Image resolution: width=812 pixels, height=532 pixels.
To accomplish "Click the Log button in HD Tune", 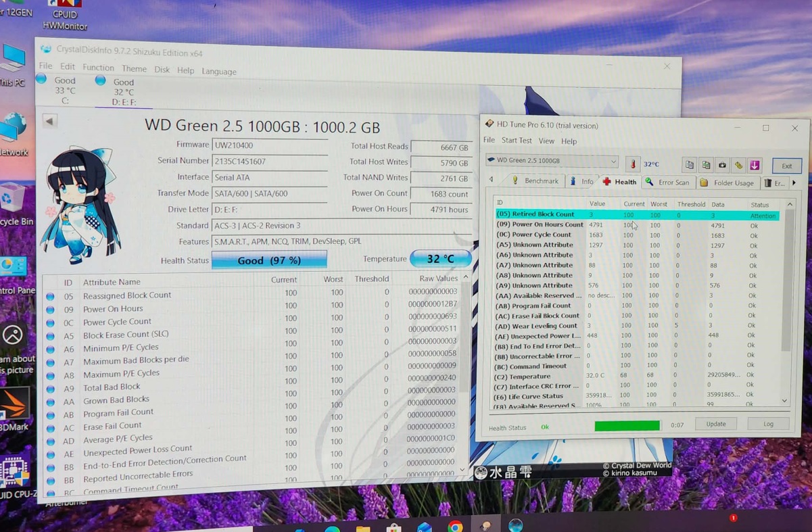I will 768,424.
